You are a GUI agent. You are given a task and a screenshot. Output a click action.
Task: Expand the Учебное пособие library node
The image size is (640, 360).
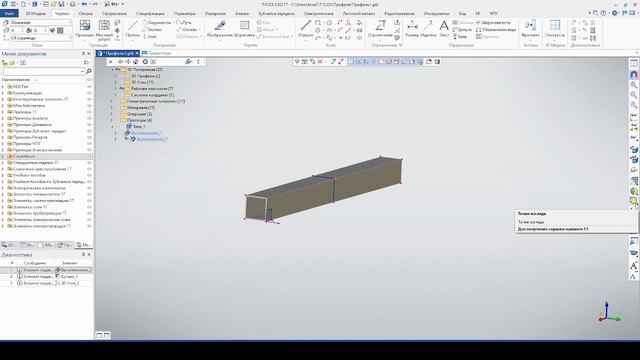pyautogui.click(x=3, y=176)
